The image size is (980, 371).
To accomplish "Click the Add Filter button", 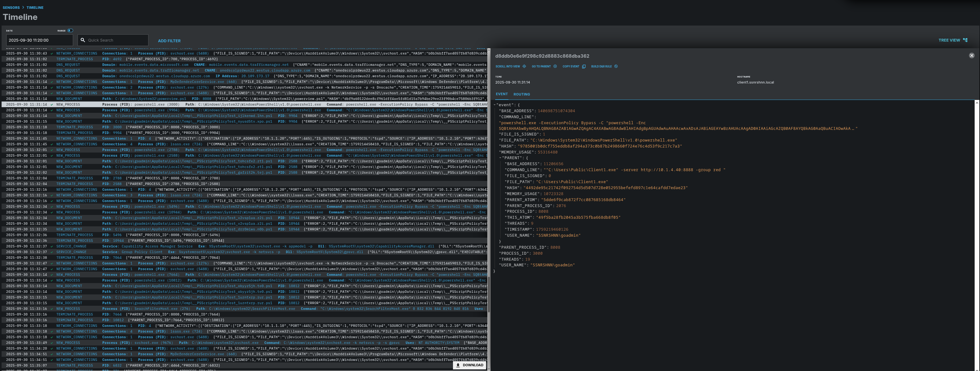I will coord(169,41).
